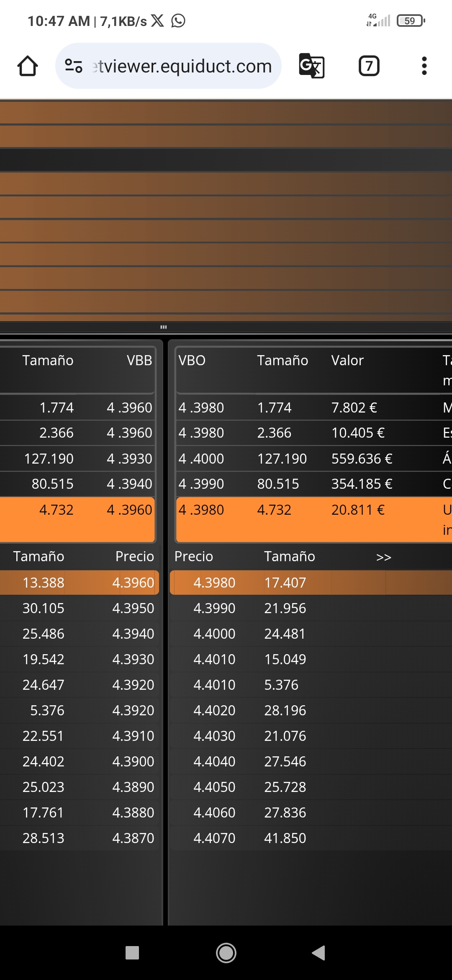
Task: Open the three-dot browser menu
Action: click(424, 66)
